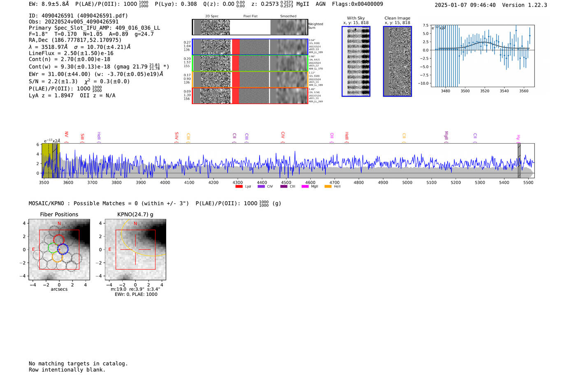The image size is (576, 392).
Task: Open the With Sky cutout image
Action: point(356,61)
